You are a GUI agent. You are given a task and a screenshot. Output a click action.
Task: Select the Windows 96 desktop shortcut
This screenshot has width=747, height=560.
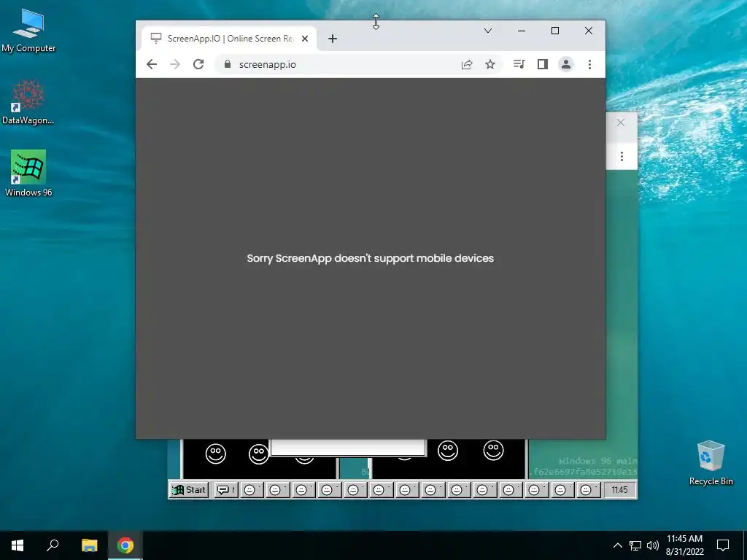pyautogui.click(x=28, y=174)
